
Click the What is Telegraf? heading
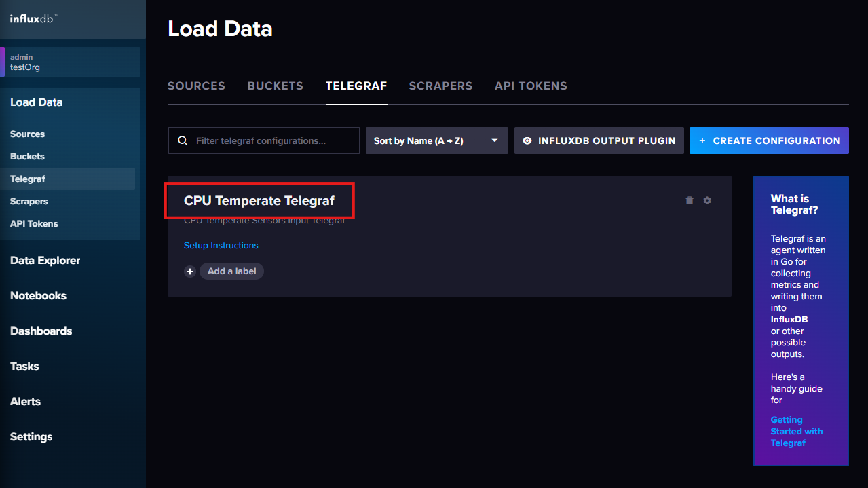tap(795, 205)
